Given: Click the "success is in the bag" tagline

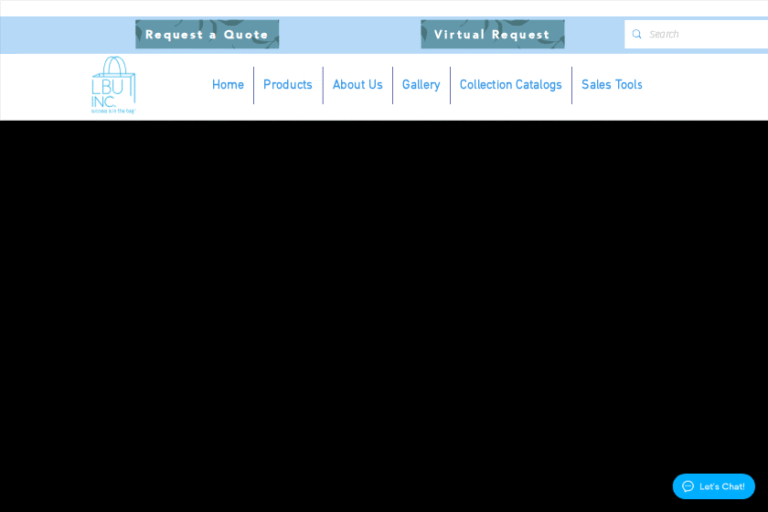Looking at the screenshot, I should [x=113, y=111].
